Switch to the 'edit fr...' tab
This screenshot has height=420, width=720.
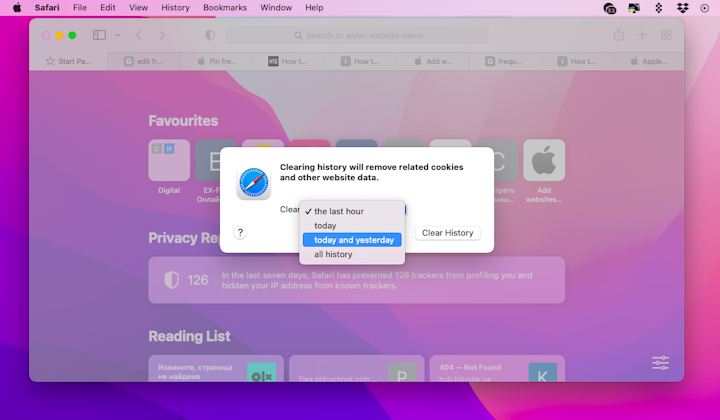pos(143,61)
